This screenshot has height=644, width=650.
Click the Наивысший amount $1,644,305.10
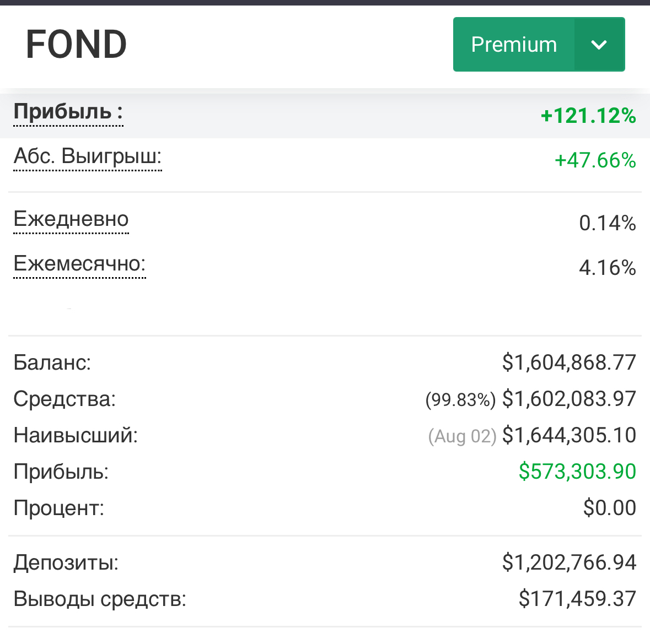tap(569, 435)
